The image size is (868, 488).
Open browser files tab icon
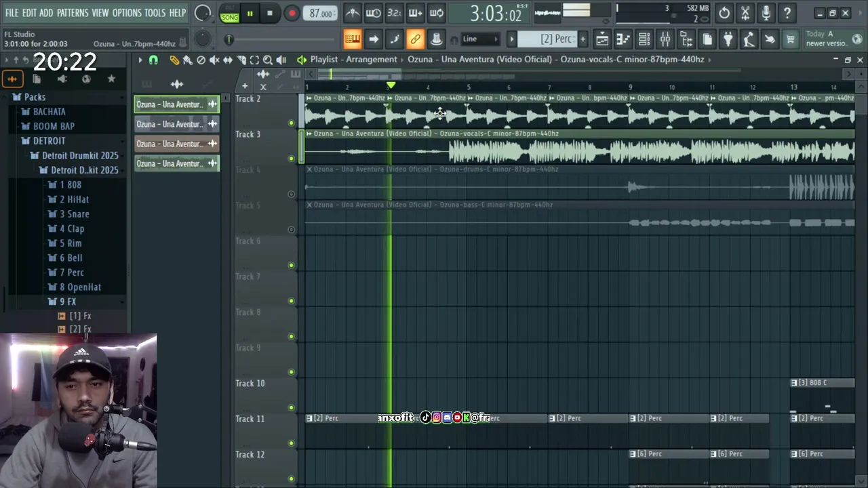(37, 79)
